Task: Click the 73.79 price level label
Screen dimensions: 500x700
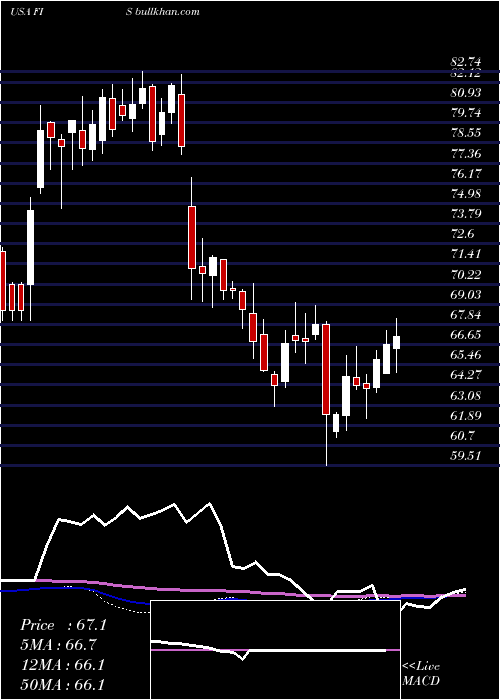Action: (466, 214)
